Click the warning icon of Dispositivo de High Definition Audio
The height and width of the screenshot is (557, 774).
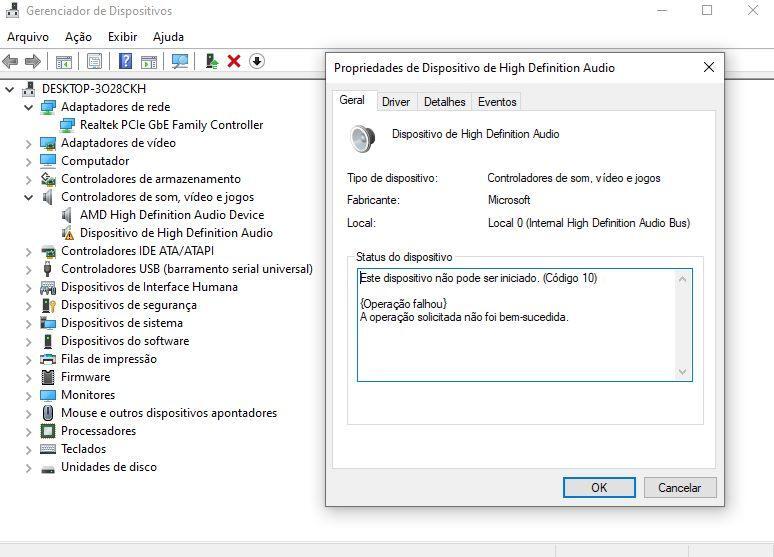tap(67, 233)
